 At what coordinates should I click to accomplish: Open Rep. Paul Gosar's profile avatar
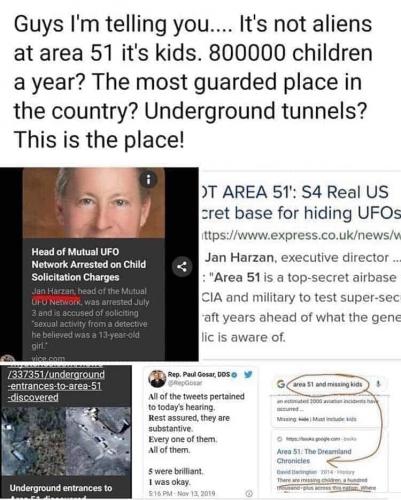pyautogui.click(x=157, y=379)
